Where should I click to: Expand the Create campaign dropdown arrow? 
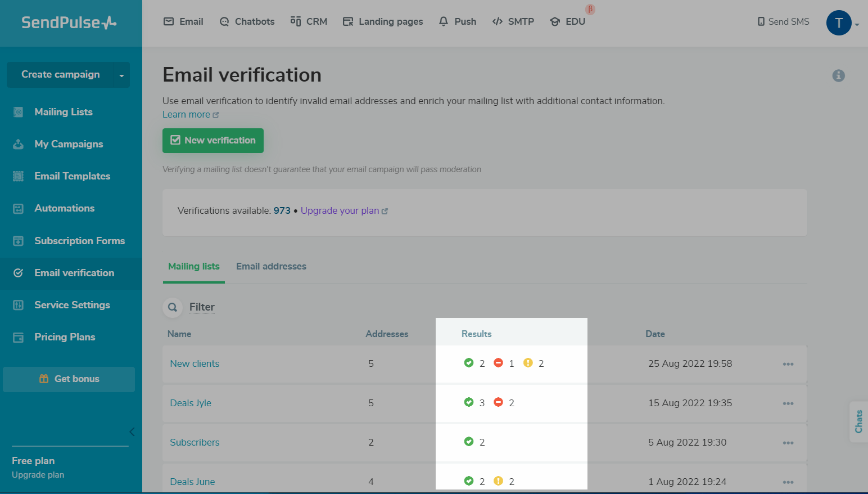coord(121,75)
